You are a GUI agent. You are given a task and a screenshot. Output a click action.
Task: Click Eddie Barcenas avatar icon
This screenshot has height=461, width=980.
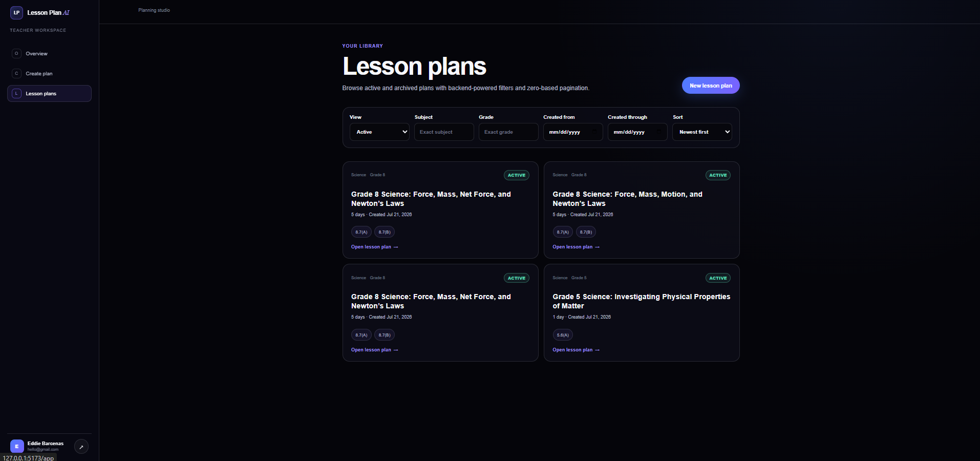(x=17, y=446)
